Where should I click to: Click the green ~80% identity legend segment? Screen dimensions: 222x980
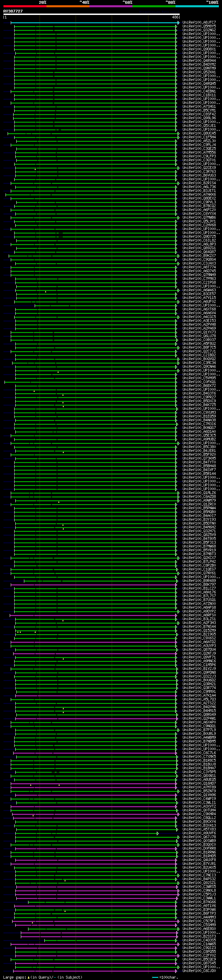click(x=154, y=6)
